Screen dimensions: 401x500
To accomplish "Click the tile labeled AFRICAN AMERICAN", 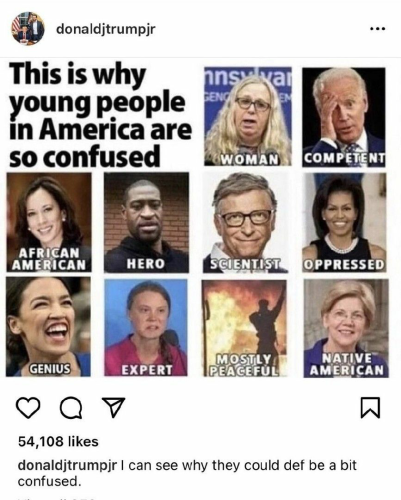I will 49,222.
